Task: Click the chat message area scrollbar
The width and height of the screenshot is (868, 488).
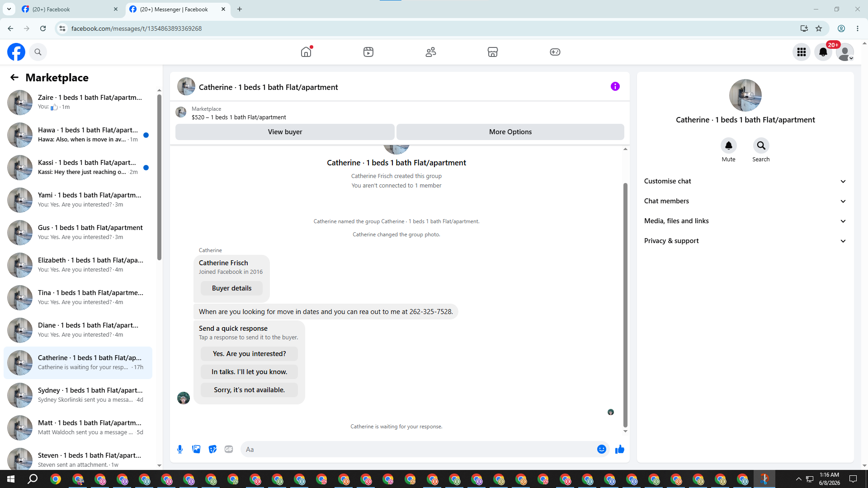Action: coord(625,305)
